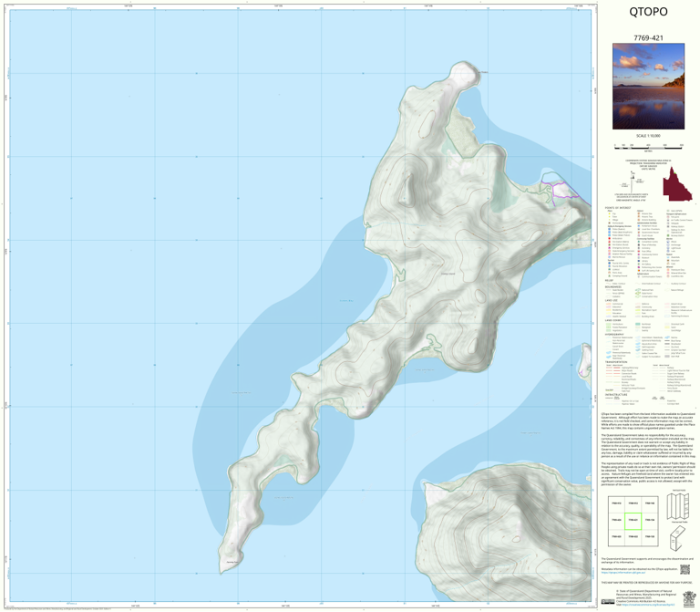Click the Creative Commons licence badge
This screenshot has height=612, width=700.
click(x=608, y=602)
